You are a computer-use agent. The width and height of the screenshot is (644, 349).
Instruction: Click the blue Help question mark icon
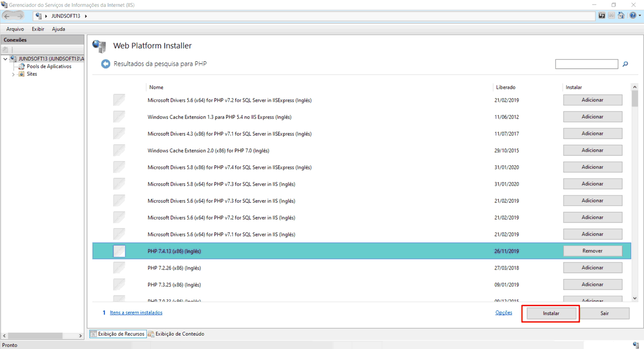633,16
